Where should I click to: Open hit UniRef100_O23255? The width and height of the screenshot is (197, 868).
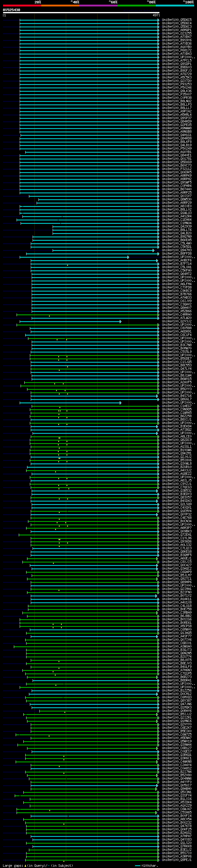tap(177, 33)
